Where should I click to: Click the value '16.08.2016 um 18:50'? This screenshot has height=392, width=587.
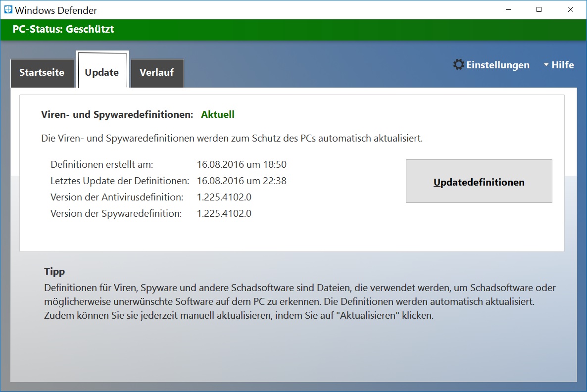(x=242, y=164)
